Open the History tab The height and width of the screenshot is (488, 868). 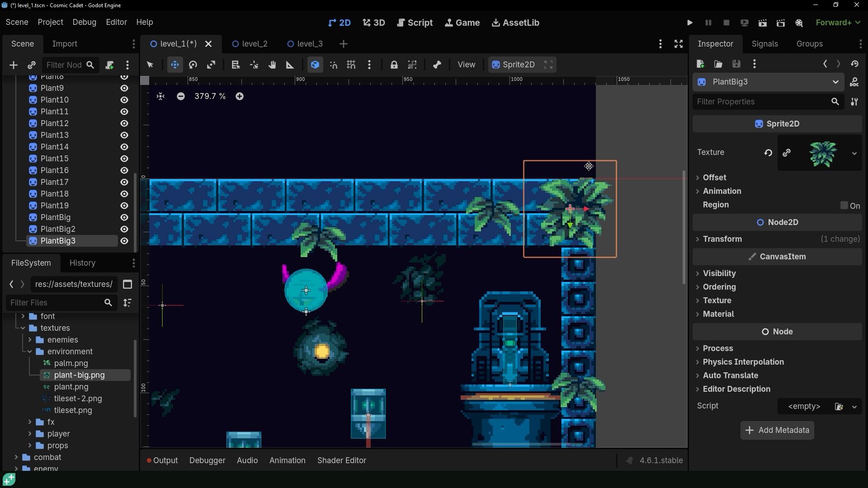pos(82,263)
